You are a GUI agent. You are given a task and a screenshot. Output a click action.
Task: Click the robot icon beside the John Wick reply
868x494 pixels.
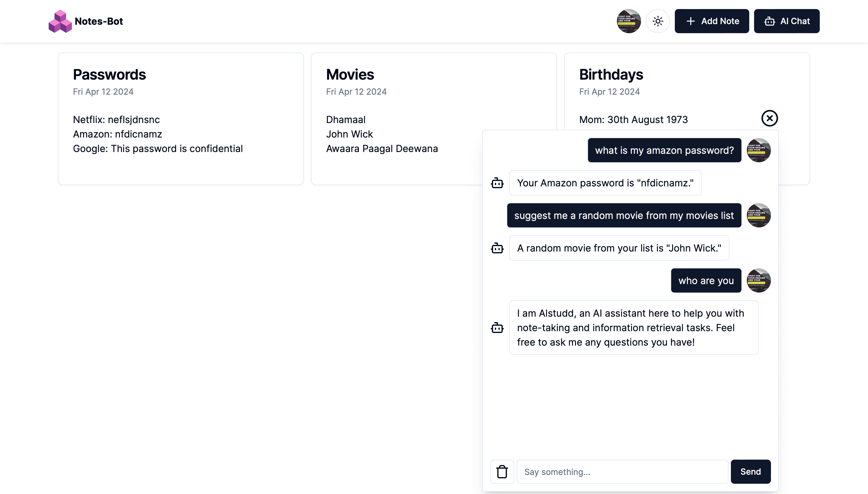tap(497, 248)
